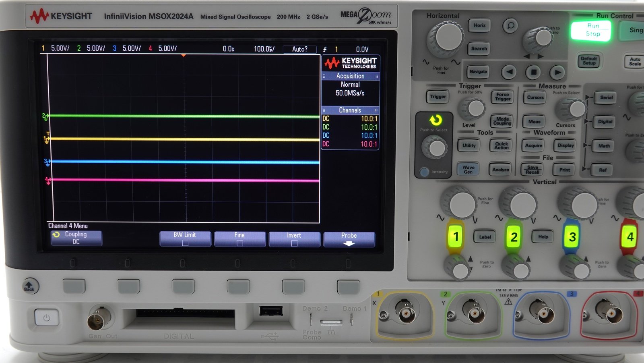Open the Search button in Horizontal section
Image resolution: width=644 pixels, height=363 pixels.
pos(479,49)
